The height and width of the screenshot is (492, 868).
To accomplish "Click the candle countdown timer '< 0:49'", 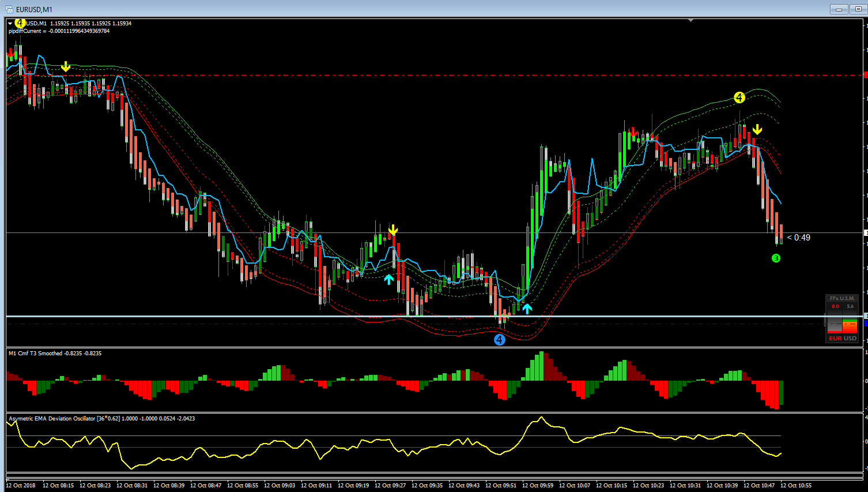I will click(x=799, y=238).
